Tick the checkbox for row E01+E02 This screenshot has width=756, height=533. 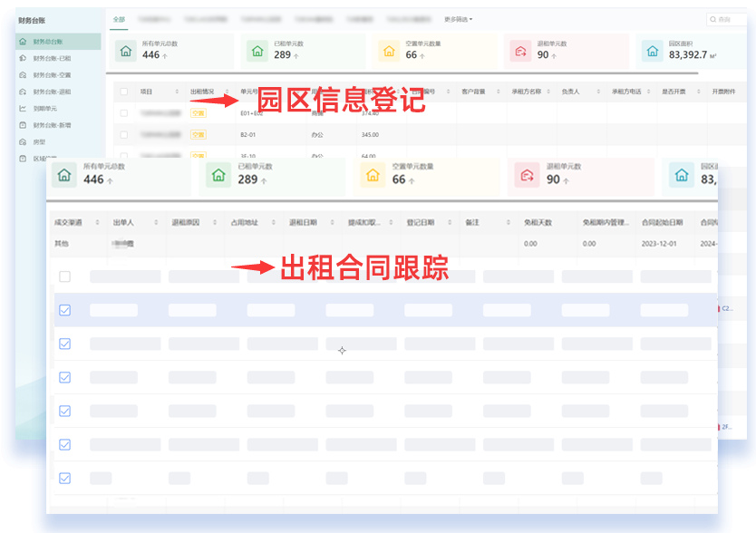click(124, 113)
